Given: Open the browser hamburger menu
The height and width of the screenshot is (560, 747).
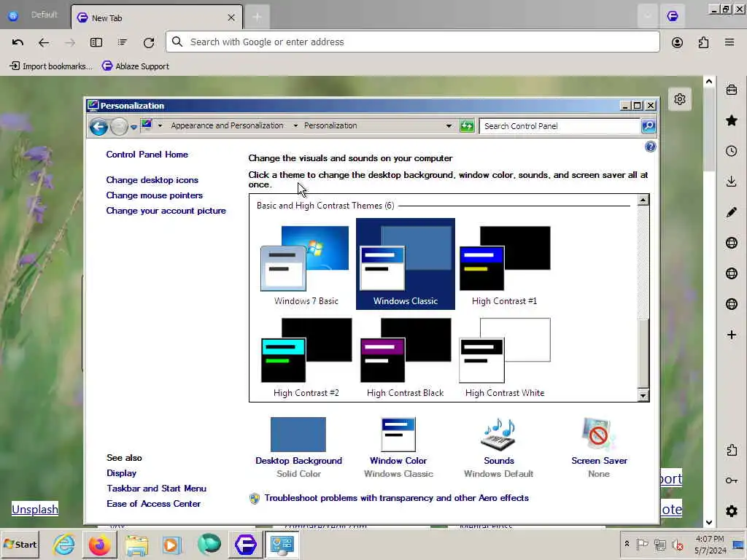Looking at the screenshot, I should click(x=729, y=42).
